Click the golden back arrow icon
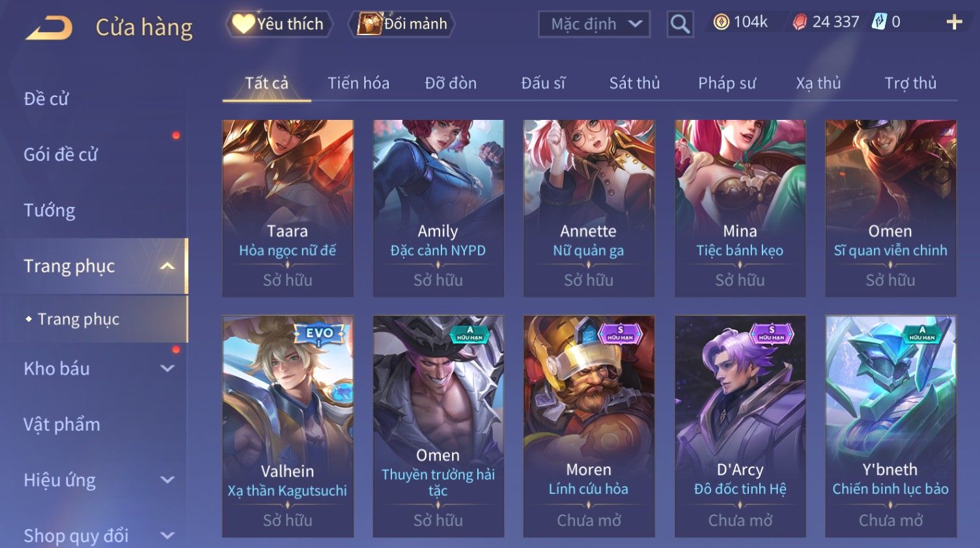Screen dimensions: 980x548 [x=49, y=28]
